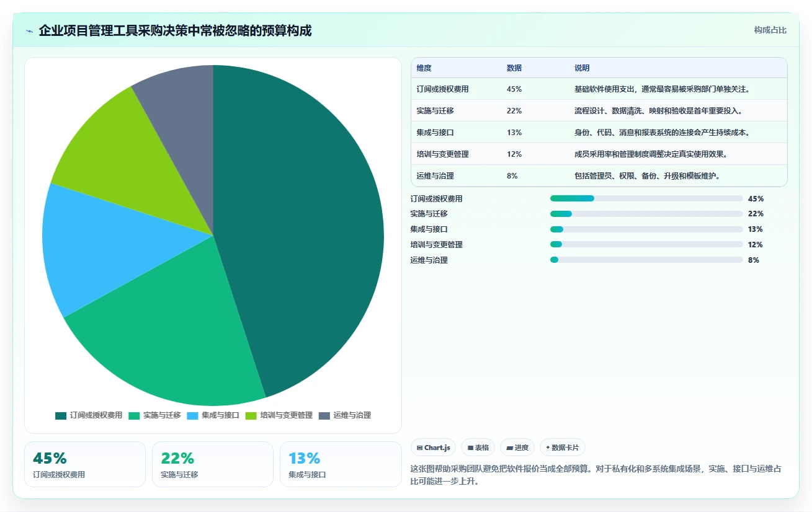The image size is (812, 512).
Task: Click the lightning icon beside the chart title
Action: (x=29, y=31)
